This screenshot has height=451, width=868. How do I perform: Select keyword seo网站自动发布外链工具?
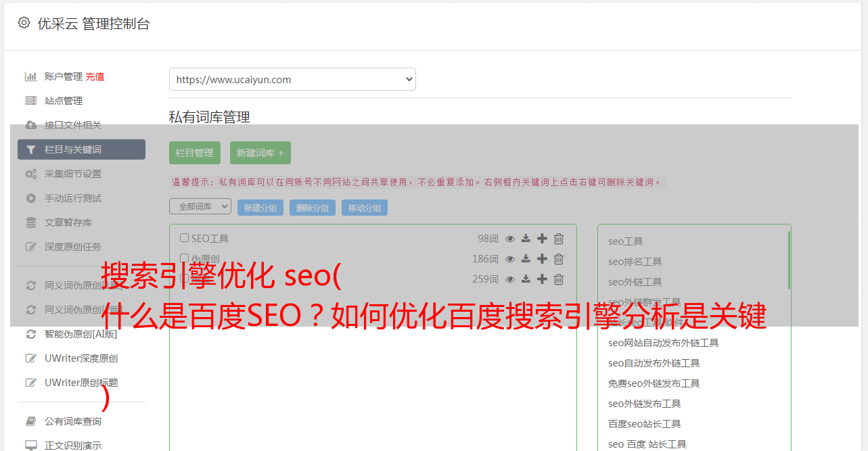click(664, 343)
